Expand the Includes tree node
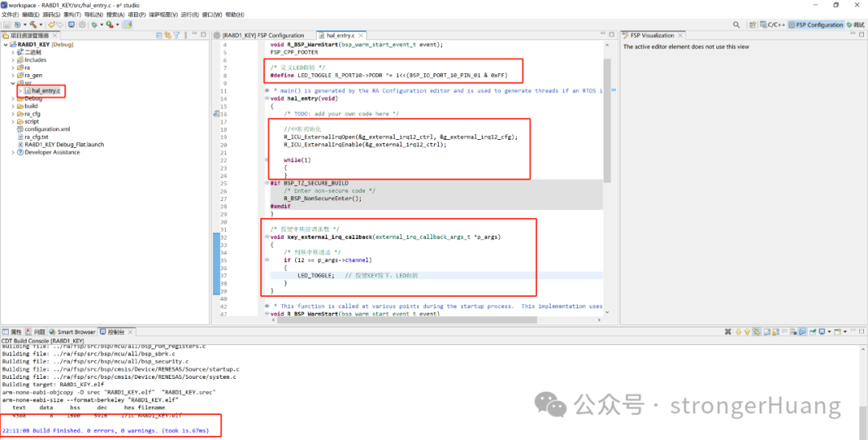868x440 pixels. tap(14, 60)
